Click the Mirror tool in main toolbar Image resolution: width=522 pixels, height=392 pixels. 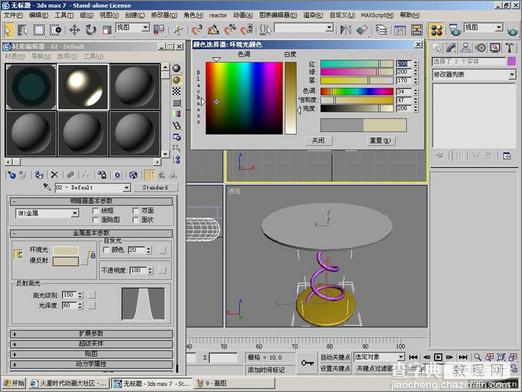pyautogui.click(x=345, y=30)
